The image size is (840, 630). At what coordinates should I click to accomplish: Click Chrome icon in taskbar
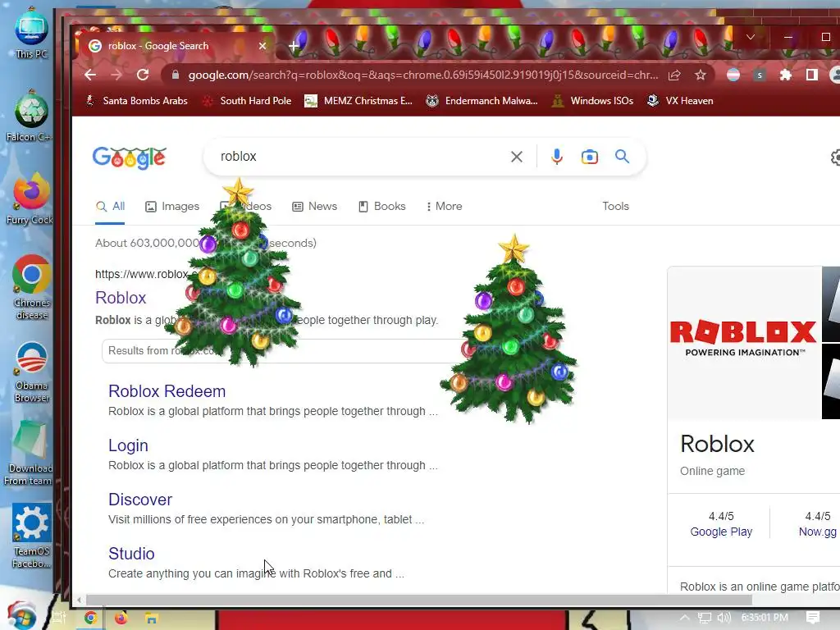[90, 619]
